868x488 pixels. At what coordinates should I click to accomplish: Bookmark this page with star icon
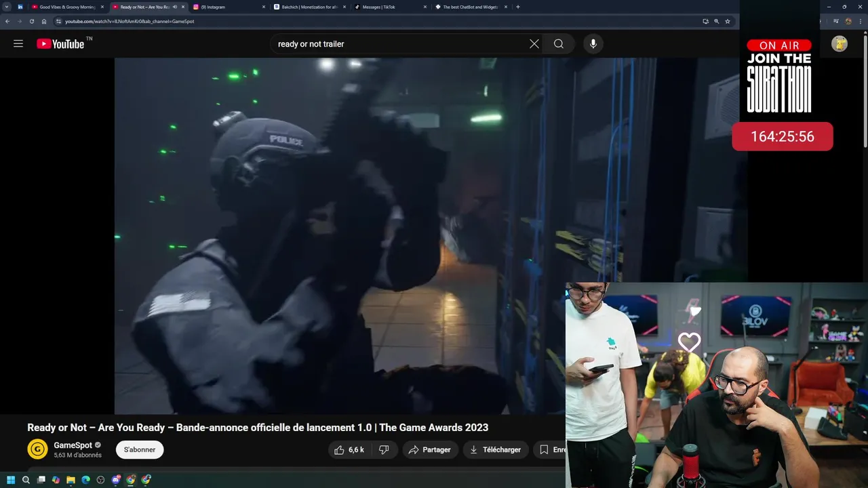tap(728, 21)
